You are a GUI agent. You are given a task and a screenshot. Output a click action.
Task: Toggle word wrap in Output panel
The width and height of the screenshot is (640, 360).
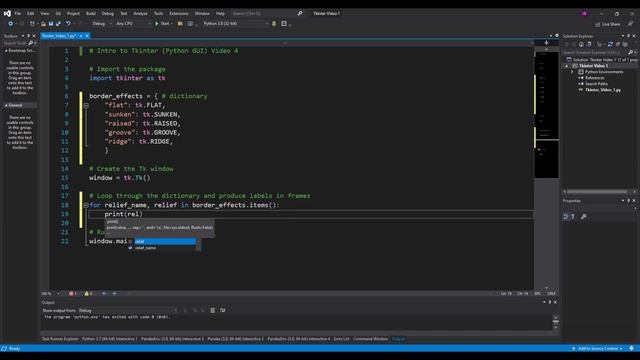(222, 311)
